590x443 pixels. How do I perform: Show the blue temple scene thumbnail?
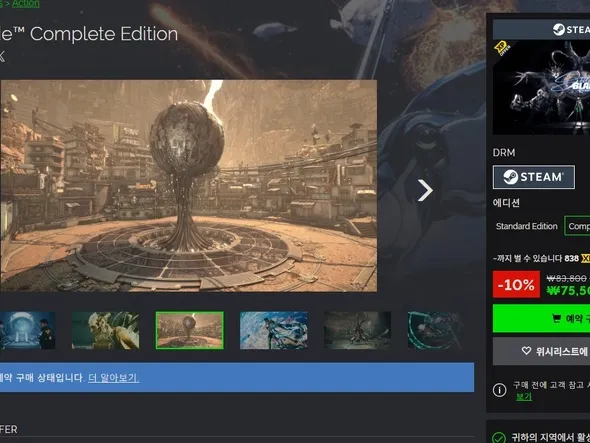click(x=27, y=330)
